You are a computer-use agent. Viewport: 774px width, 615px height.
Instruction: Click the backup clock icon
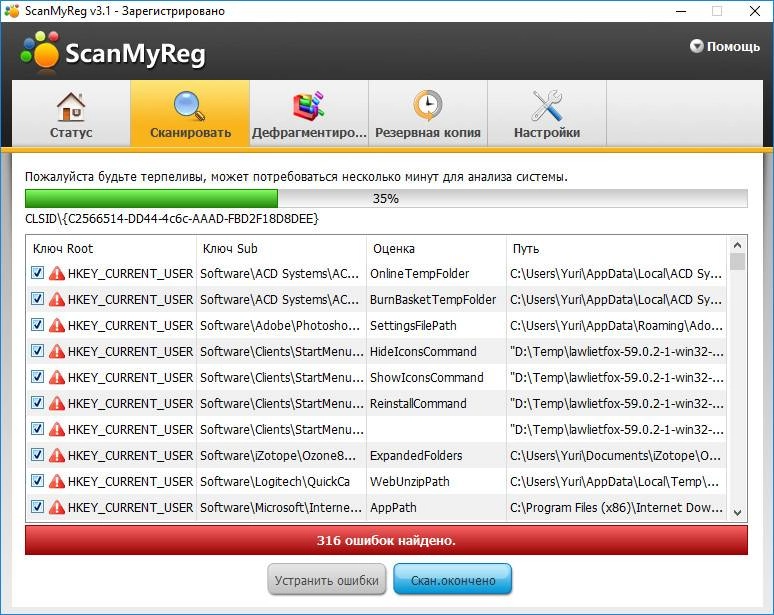click(427, 105)
